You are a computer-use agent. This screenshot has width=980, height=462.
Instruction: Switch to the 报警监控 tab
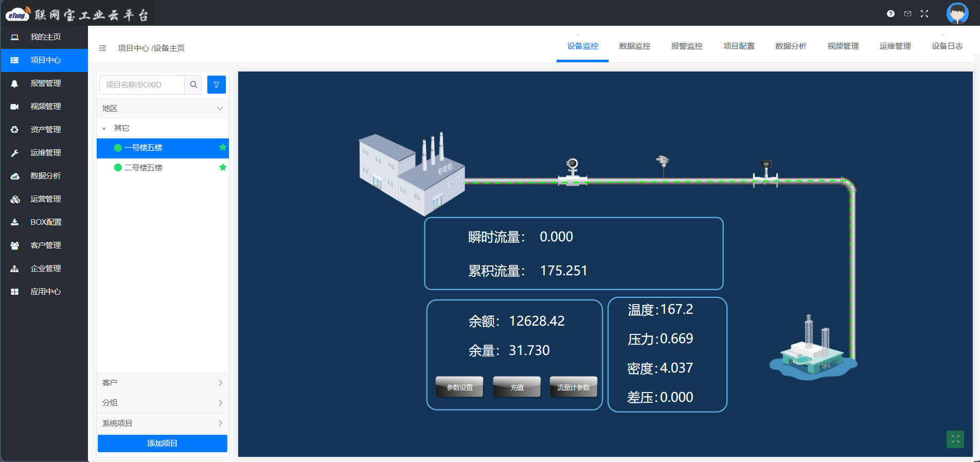click(686, 46)
